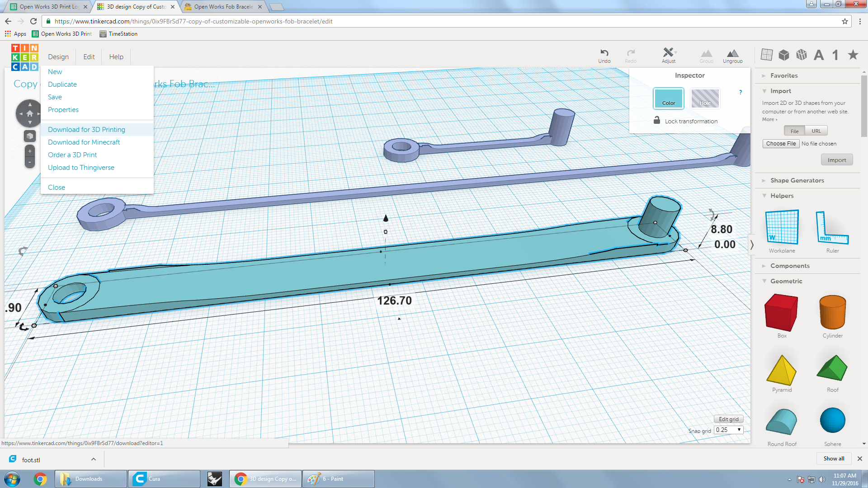The width and height of the screenshot is (868, 488).
Task: Click Show all downloads
Action: 834,459
